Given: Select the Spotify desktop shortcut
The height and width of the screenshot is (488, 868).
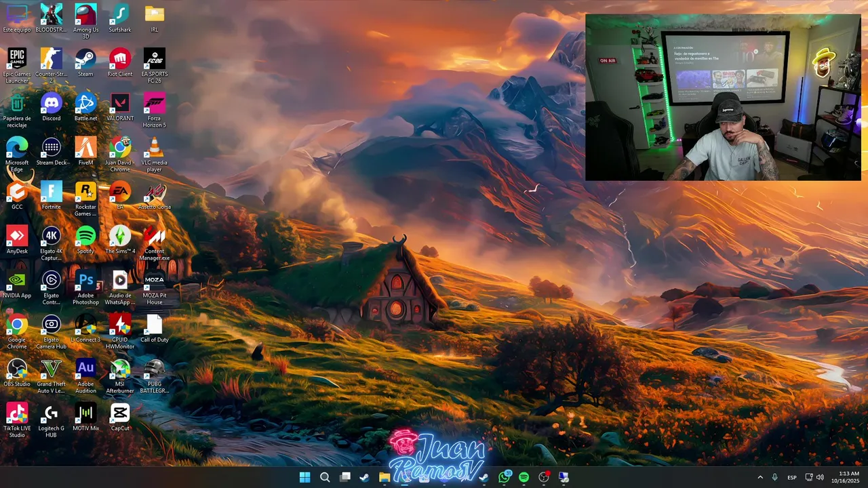Looking at the screenshot, I should point(85,240).
